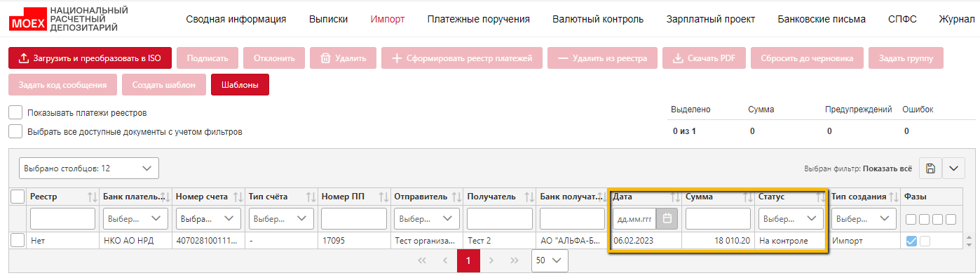This screenshot has width=980, height=278.
Task: Open the calendar picker in Дата filter
Action: (x=667, y=218)
